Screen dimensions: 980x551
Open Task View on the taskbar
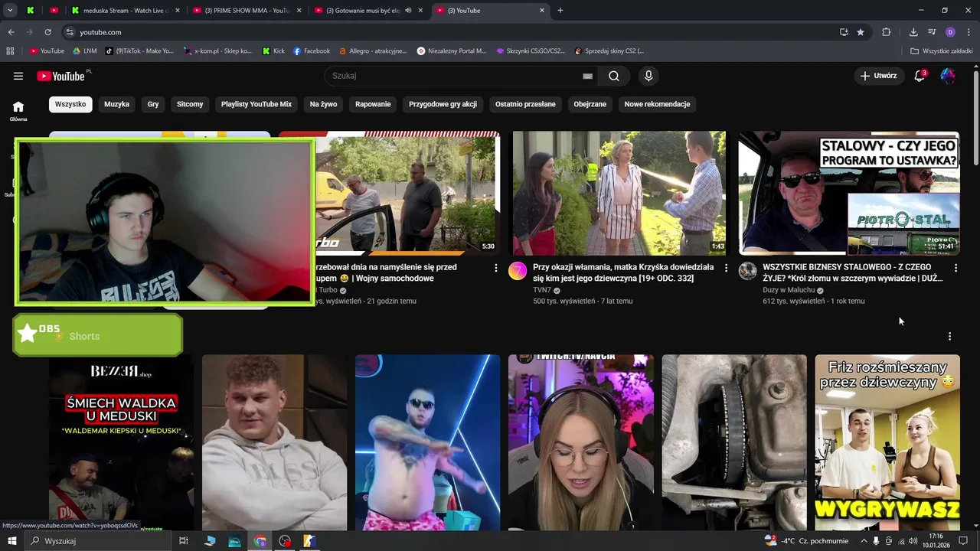point(184,541)
